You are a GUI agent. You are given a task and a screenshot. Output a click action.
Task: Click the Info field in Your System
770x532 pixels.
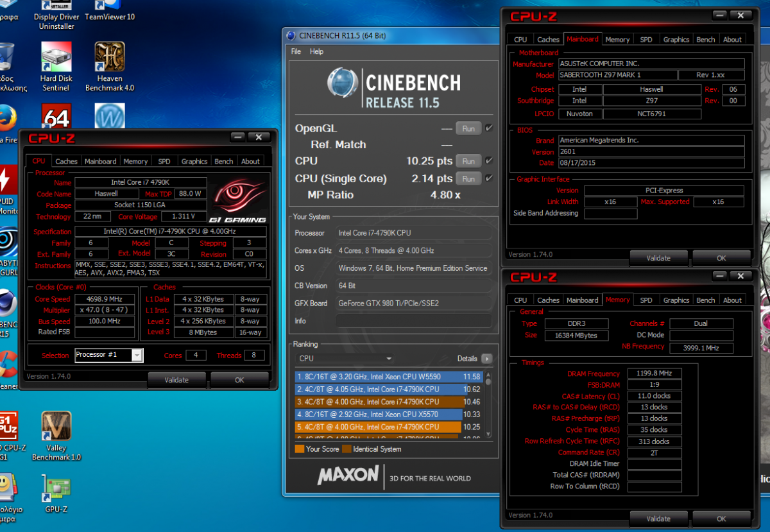tap(413, 321)
